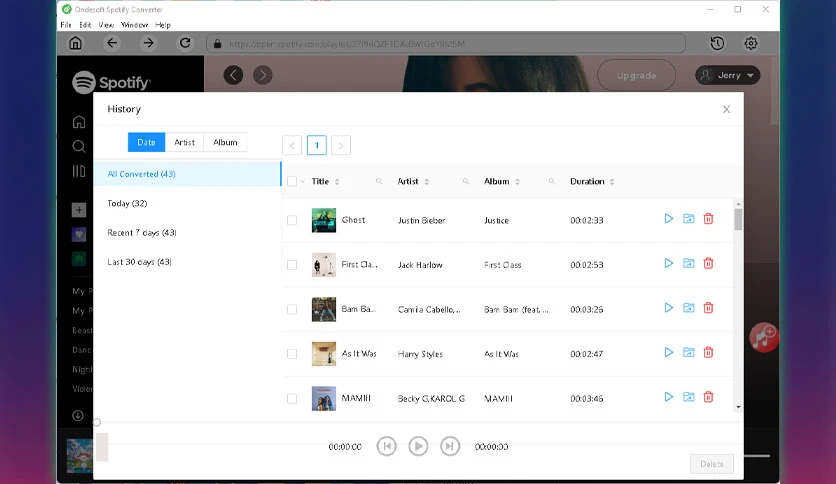
Task: Delete the Bam Bam record
Action: (708, 308)
